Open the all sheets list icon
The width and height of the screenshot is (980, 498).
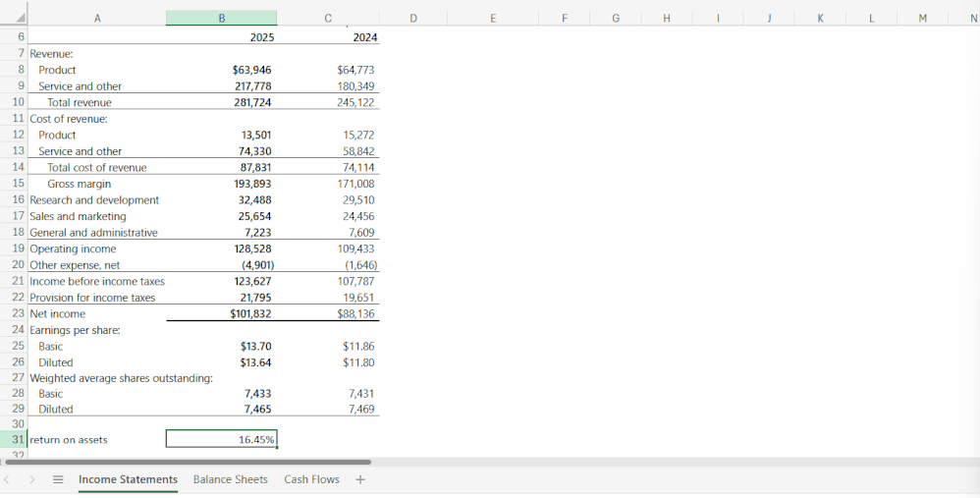pyautogui.click(x=58, y=480)
